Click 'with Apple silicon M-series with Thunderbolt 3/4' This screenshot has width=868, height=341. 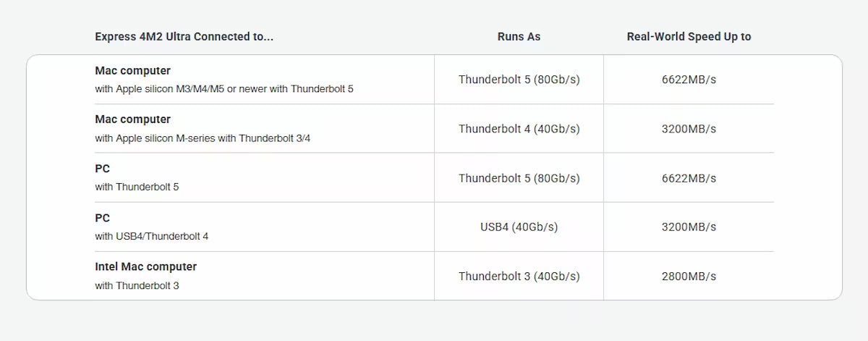tap(203, 138)
